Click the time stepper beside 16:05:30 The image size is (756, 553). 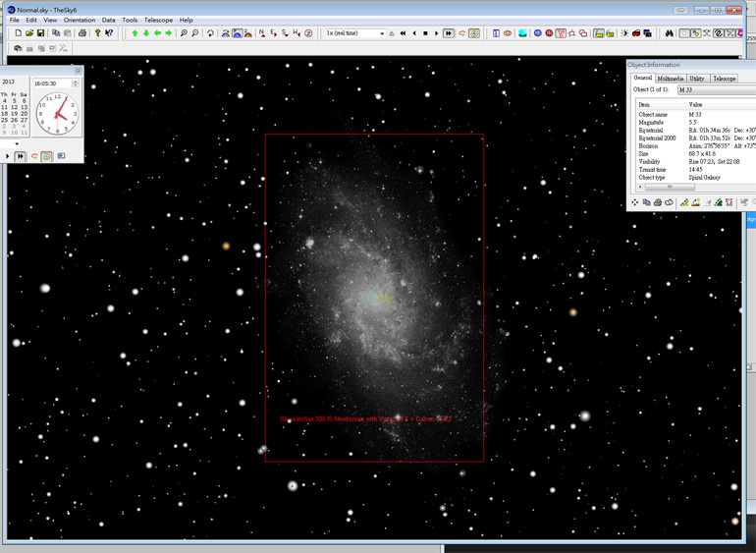pyautogui.click(x=76, y=83)
